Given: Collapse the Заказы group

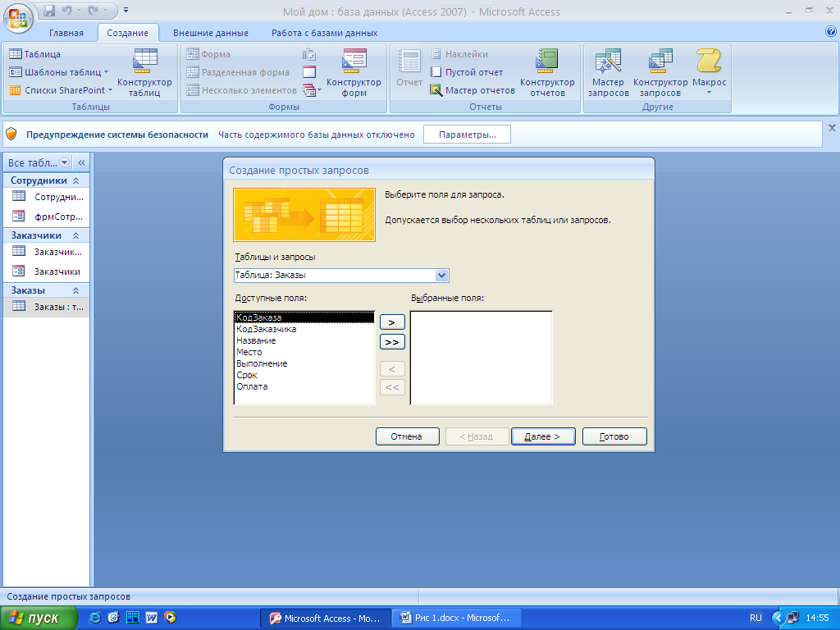Looking at the screenshot, I should pos(75,290).
